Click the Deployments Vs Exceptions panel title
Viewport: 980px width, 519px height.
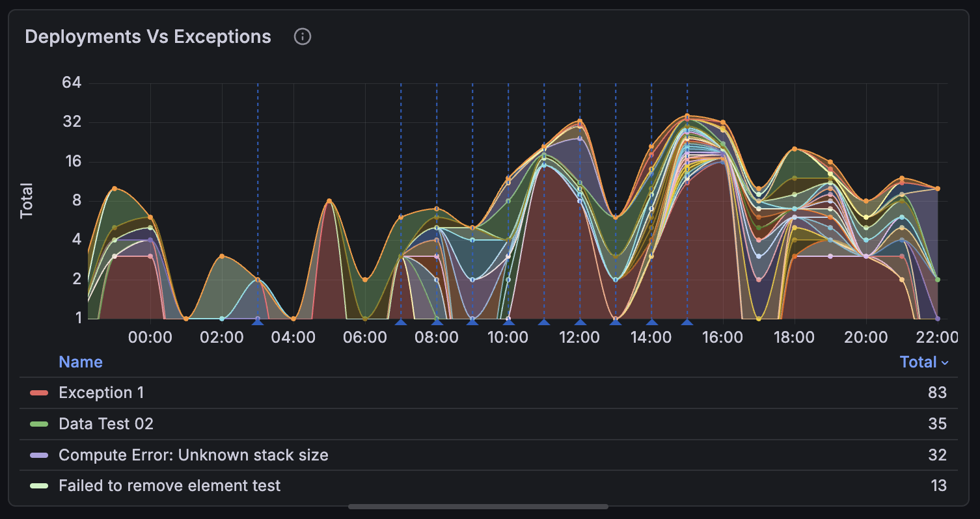tap(148, 36)
